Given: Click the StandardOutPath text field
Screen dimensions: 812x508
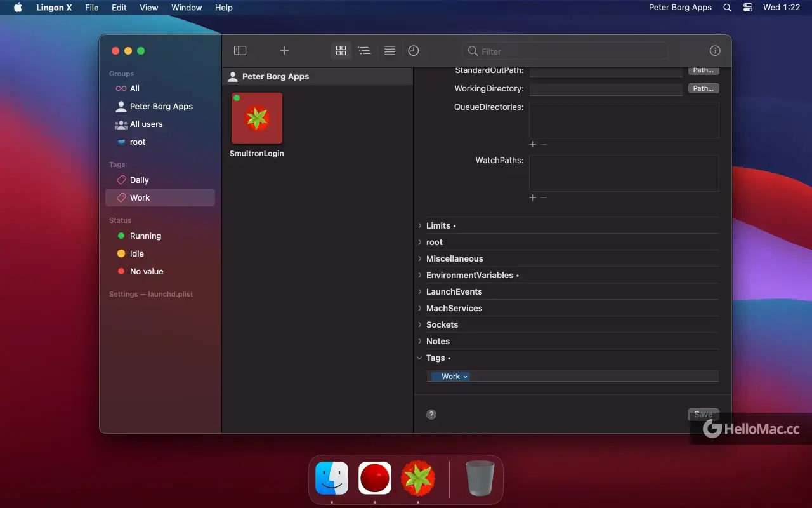Looking at the screenshot, I should point(606,71).
